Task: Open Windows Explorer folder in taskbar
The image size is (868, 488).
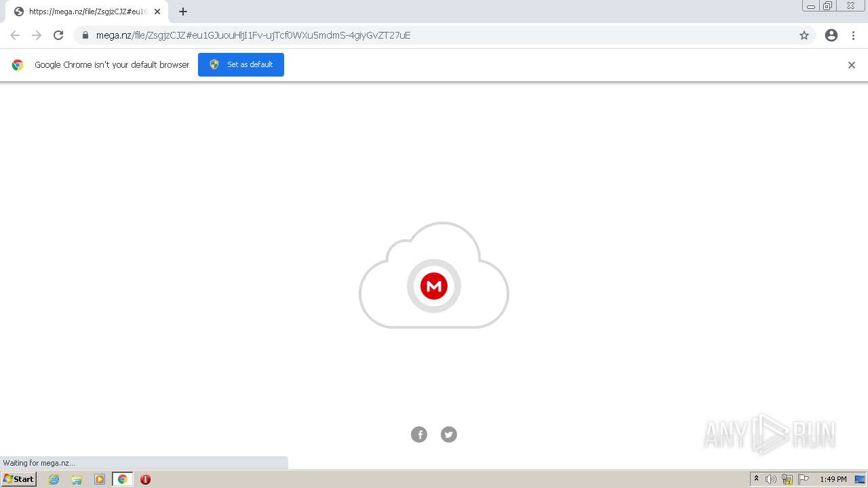Action: [77, 479]
